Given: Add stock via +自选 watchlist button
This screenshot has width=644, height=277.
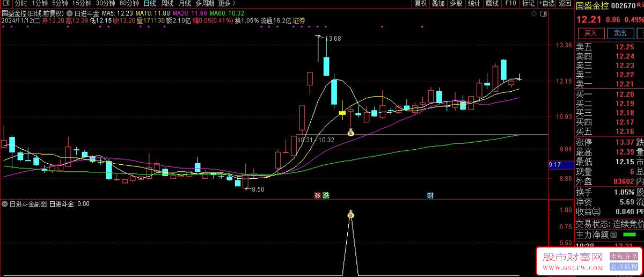Looking at the screenshot, I should [x=546, y=3].
